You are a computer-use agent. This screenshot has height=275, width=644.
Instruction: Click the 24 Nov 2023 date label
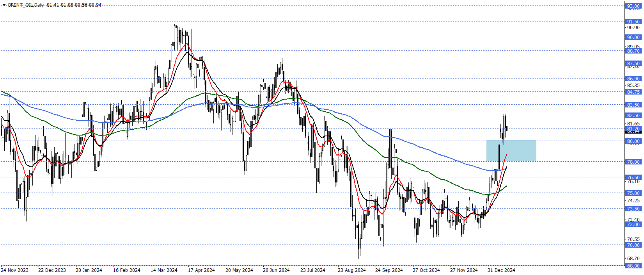[x=15, y=270]
